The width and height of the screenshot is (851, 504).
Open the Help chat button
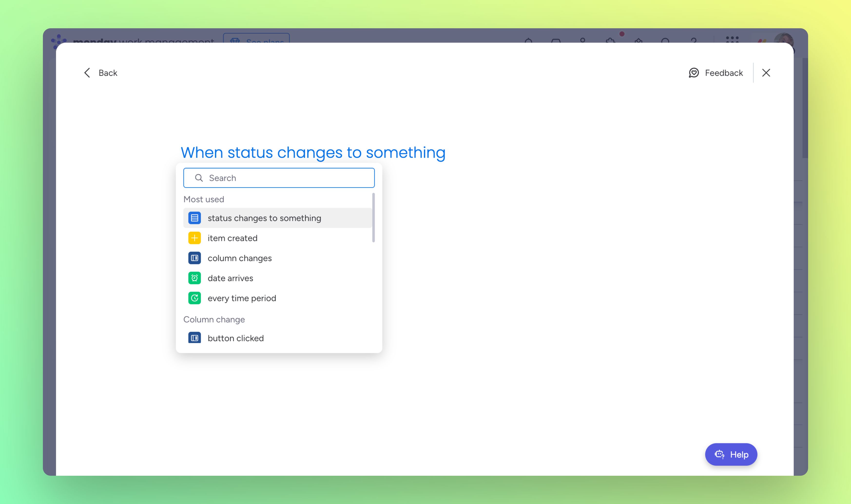[731, 455]
